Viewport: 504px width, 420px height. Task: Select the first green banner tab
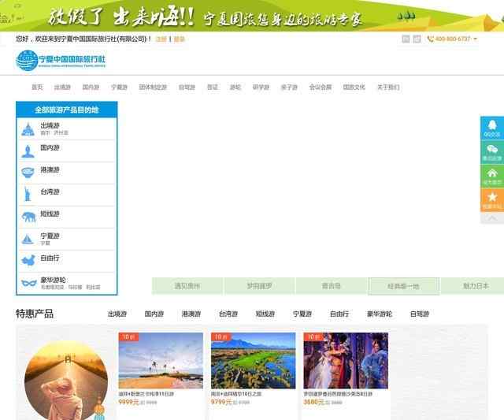pos(187,286)
